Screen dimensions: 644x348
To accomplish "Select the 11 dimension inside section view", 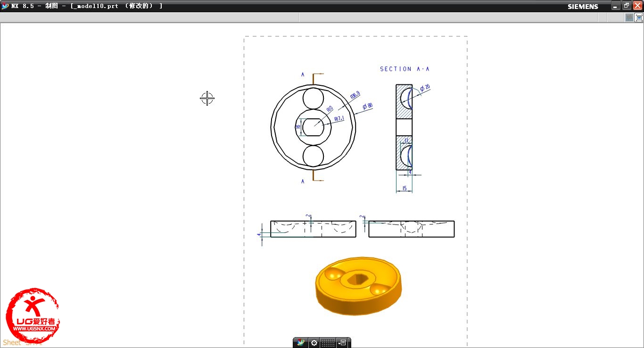I will (406, 140).
